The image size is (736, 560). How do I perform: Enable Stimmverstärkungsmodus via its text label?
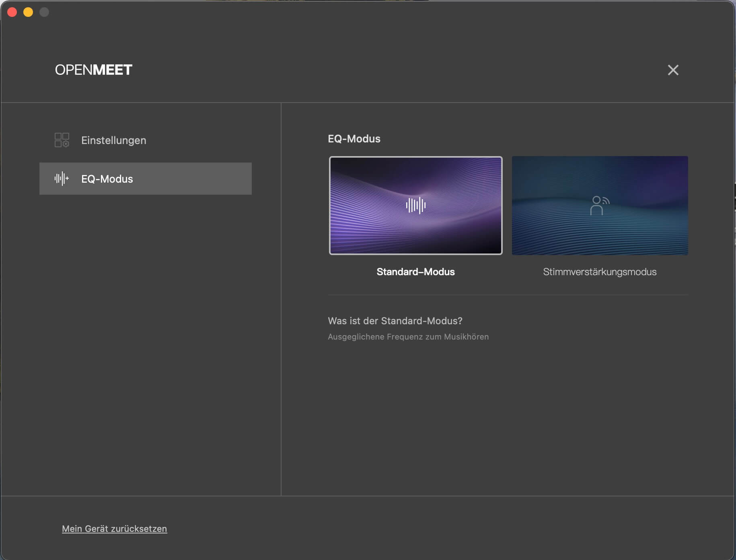(x=599, y=272)
